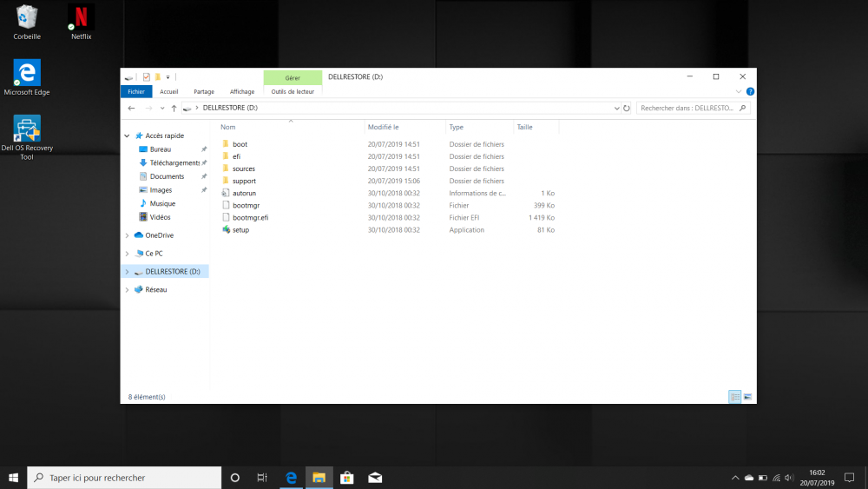Click the Help question mark icon
Image resolution: width=868 pixels, height=489 pixels.
[x=750, y=91]
